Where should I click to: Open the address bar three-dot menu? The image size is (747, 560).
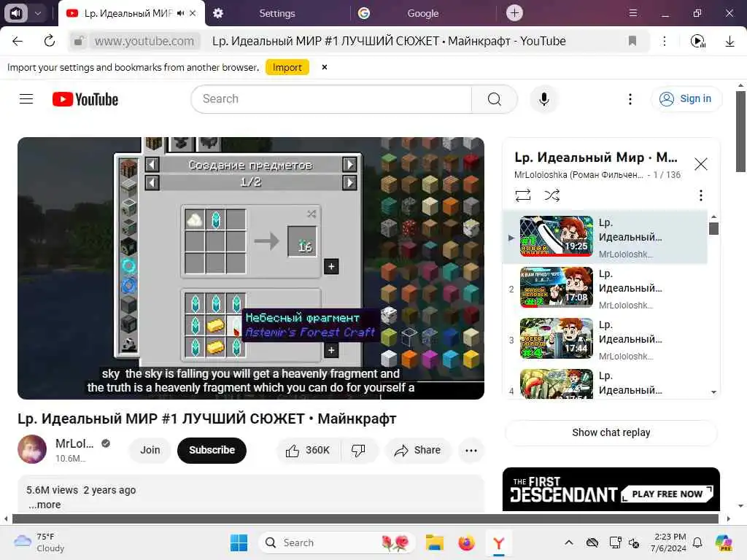click(x=664, y=41)
